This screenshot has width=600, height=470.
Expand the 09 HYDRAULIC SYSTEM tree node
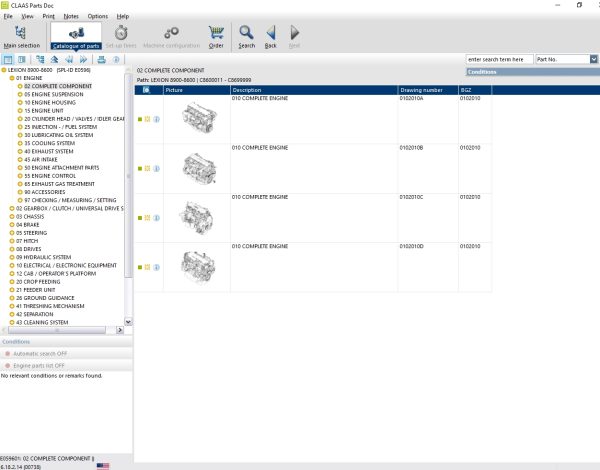(44, 256)
